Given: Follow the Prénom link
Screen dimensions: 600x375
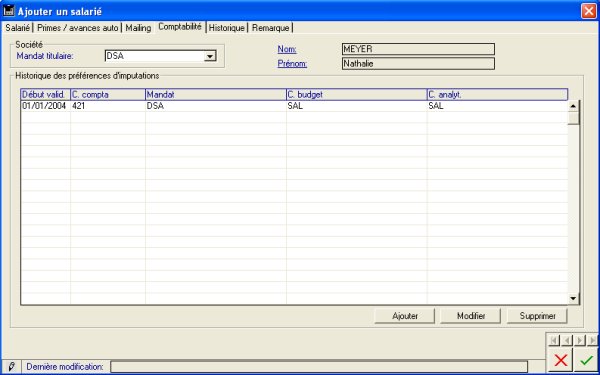Looking at the screenshot, I should [x=292, y=64].
